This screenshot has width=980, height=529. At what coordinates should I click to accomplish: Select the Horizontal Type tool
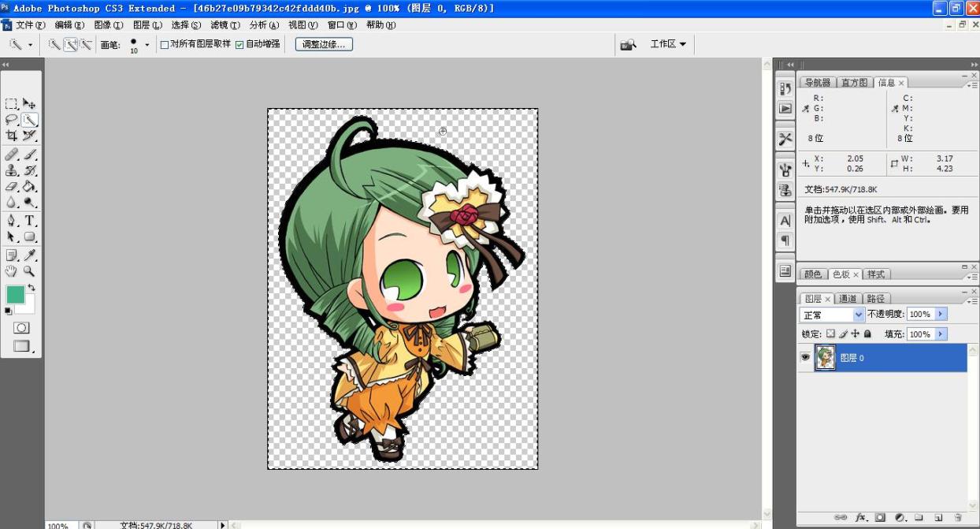point(29,221)
